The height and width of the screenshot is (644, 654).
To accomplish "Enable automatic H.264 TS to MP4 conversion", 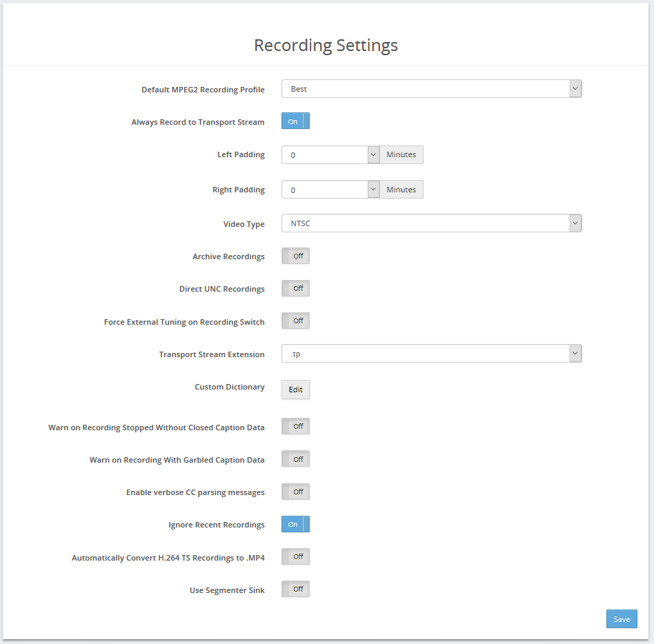I will [295, 557].
